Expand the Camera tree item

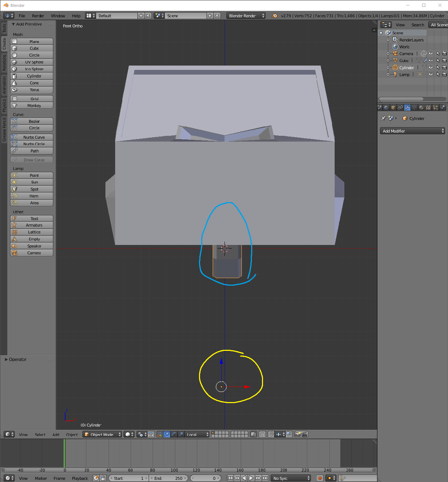pos(388,53)
